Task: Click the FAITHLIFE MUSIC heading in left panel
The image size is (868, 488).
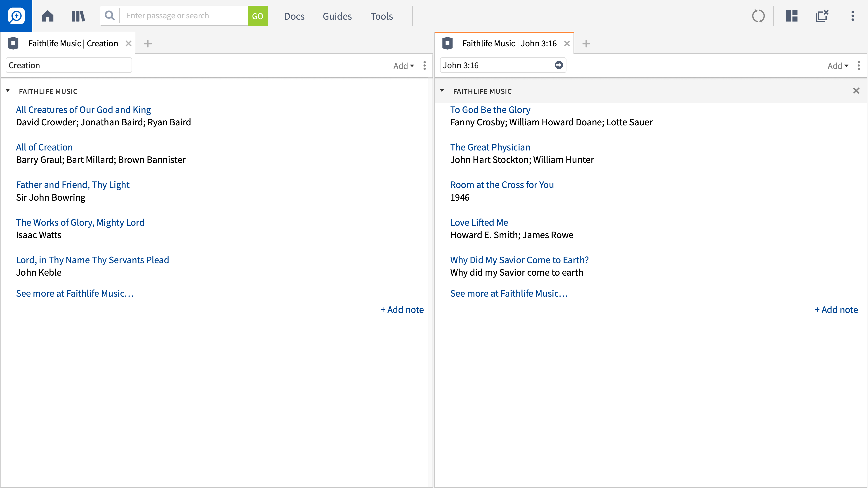Action: click(x=48, y=91)
